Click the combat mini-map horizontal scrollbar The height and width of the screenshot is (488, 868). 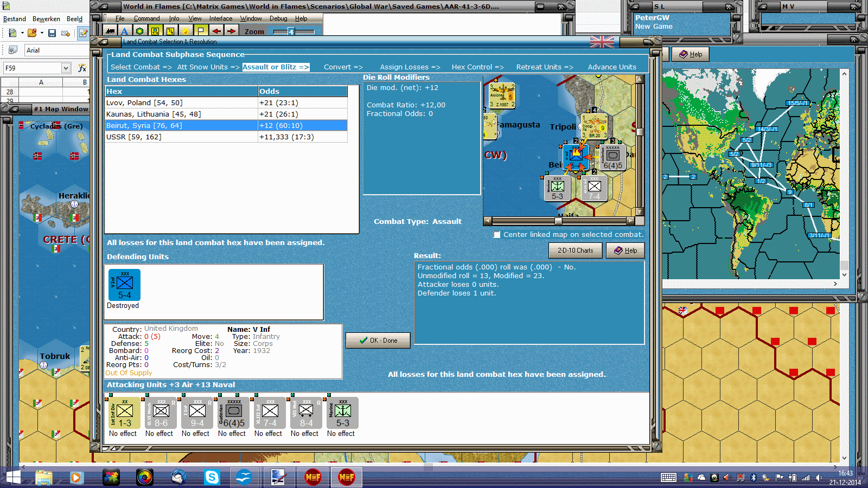pyautogui.click(x=559, y=221)
